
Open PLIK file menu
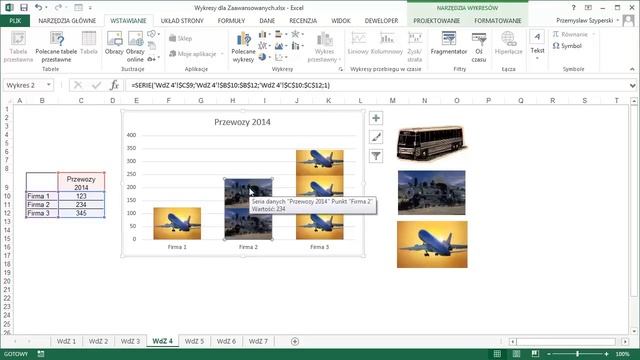coord(15,20)
